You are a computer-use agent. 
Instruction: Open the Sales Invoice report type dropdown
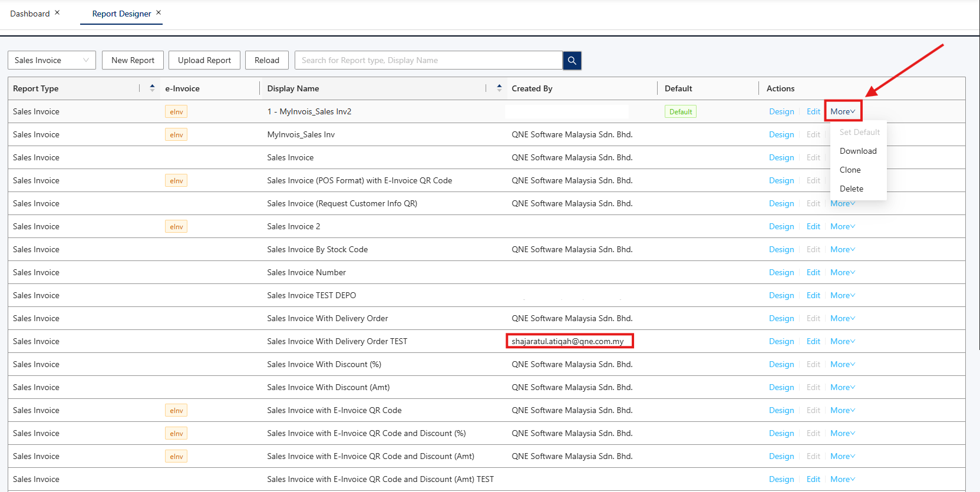tap(51, 61)
